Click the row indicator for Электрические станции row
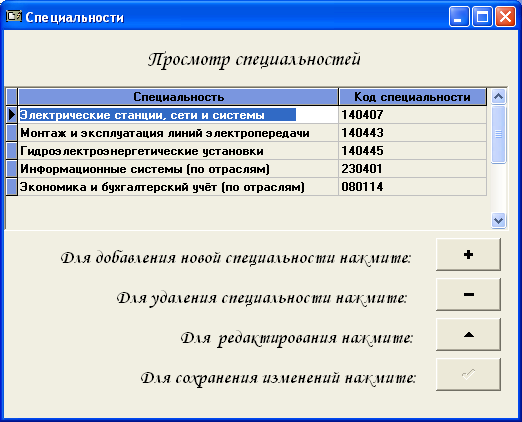The width and height of the screenshot is (522, 422). click(x=12, y=115)
